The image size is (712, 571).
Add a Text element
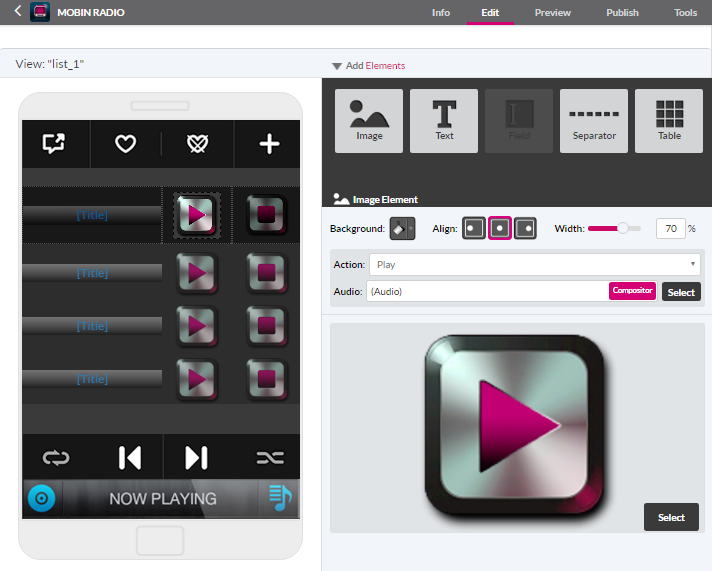444,121
